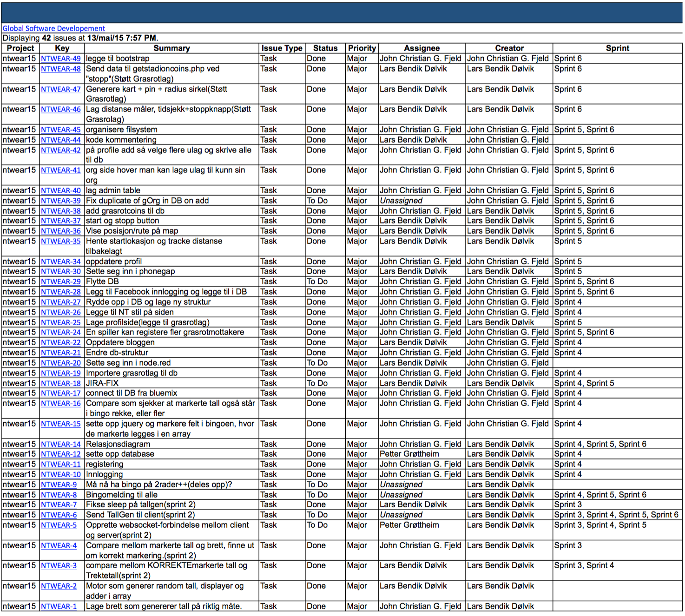Select summary 'legge til bootstrap'
The image size is (685, 616).
(x=118, y=59)
